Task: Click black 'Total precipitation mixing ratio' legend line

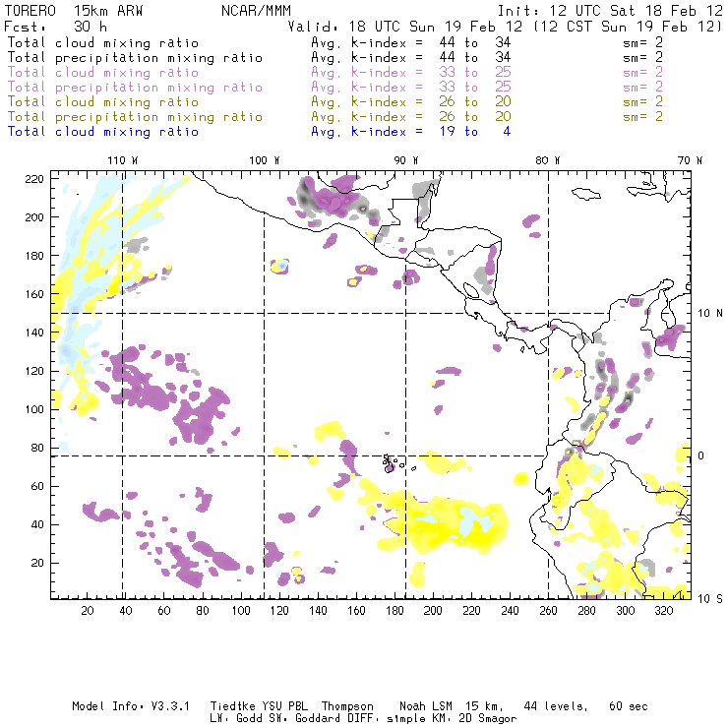Action: point(135,58)
